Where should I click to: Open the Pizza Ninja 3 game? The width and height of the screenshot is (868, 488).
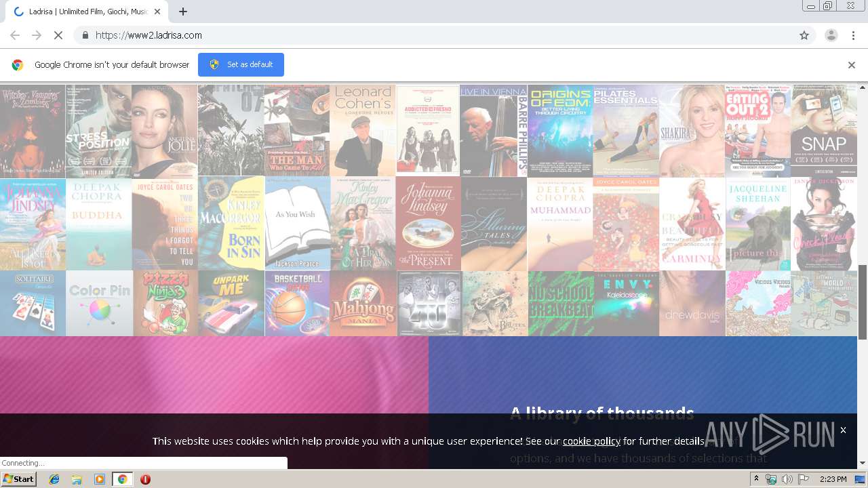click(x=165, y=304)
